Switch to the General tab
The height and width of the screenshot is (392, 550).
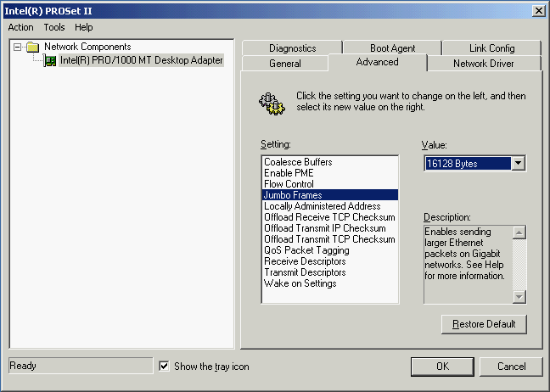click(285, 64)
